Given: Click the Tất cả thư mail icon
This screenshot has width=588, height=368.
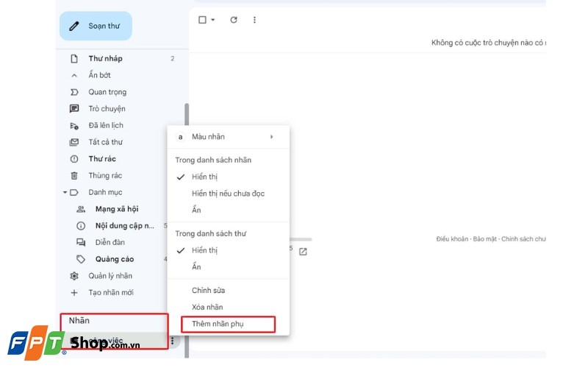Looking at the screenshot, I should [x=74, y=142].
